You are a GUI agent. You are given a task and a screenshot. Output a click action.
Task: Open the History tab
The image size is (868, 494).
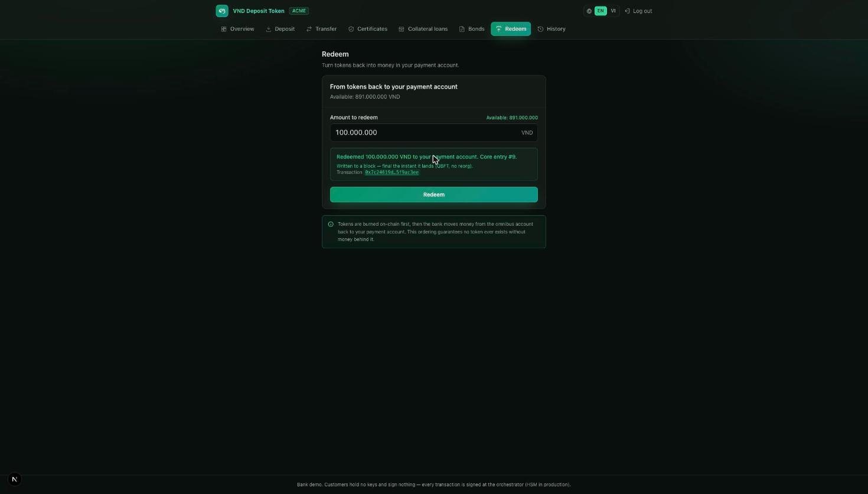pyautogui.click(x=552, y=29)
